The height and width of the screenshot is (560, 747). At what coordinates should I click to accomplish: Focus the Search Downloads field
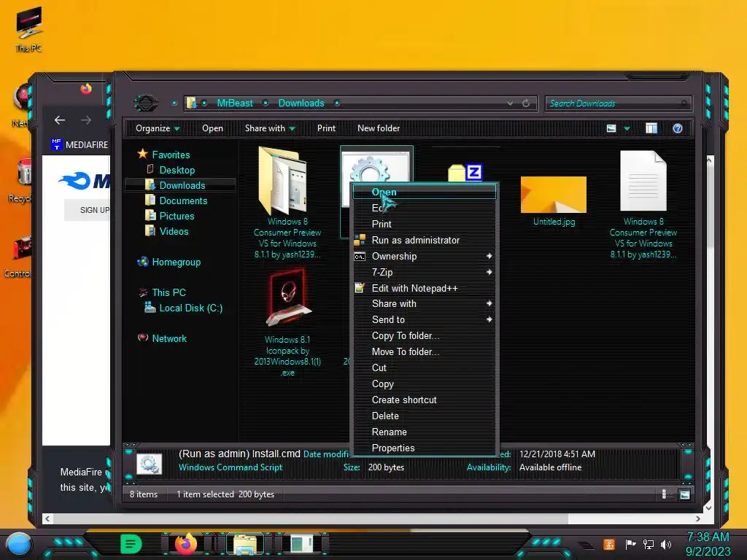[x=618, y=104]
